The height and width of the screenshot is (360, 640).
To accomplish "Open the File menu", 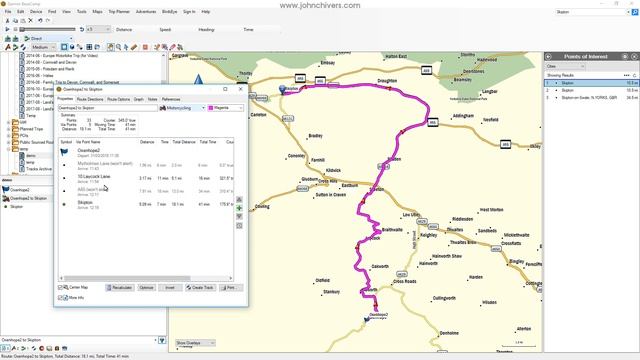I will coord(8,12).
